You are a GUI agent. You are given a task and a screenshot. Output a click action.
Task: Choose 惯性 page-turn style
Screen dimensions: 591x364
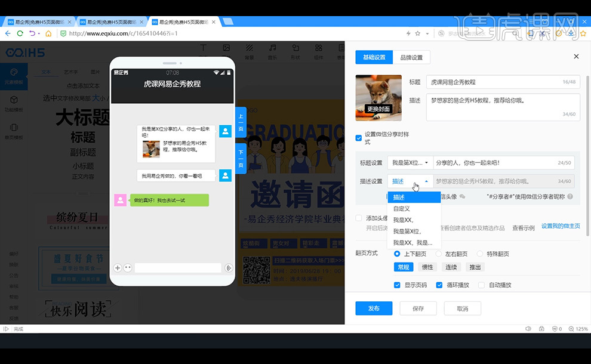click(427, 267)
